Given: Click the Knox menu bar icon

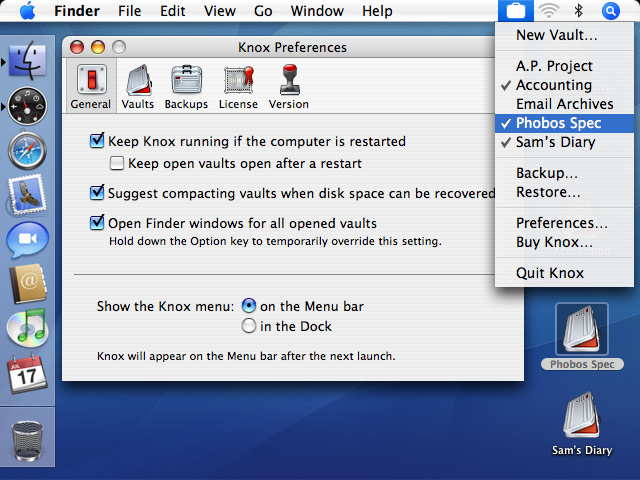Looking at the screenshot, I should tap(515, 11).
